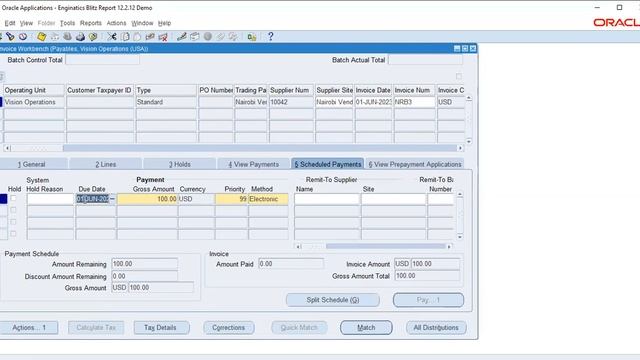This screenshot has height=360, width=640.
Task: Click the Pay... 1 button
Action: pyautogui.click(x=428, y=300)
